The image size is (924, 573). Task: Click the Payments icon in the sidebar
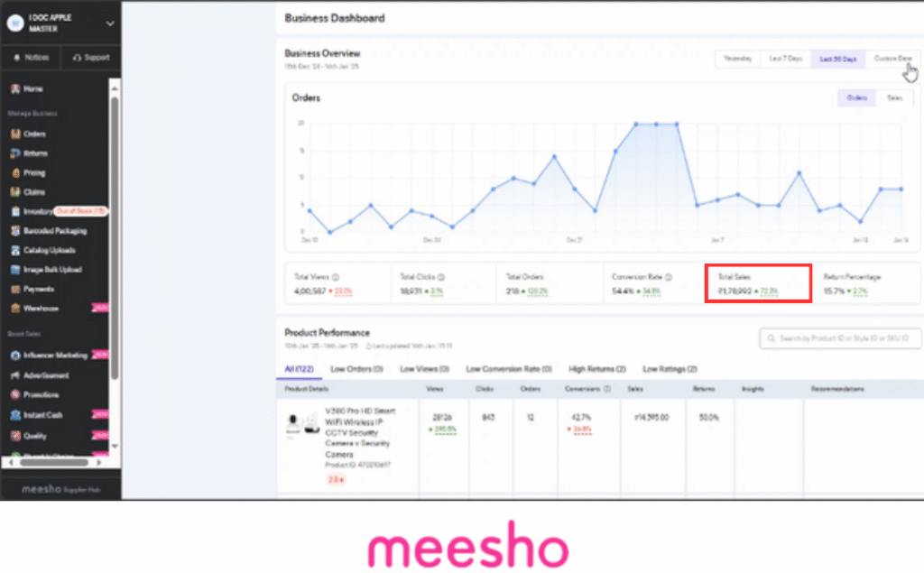tap(15, 289)
